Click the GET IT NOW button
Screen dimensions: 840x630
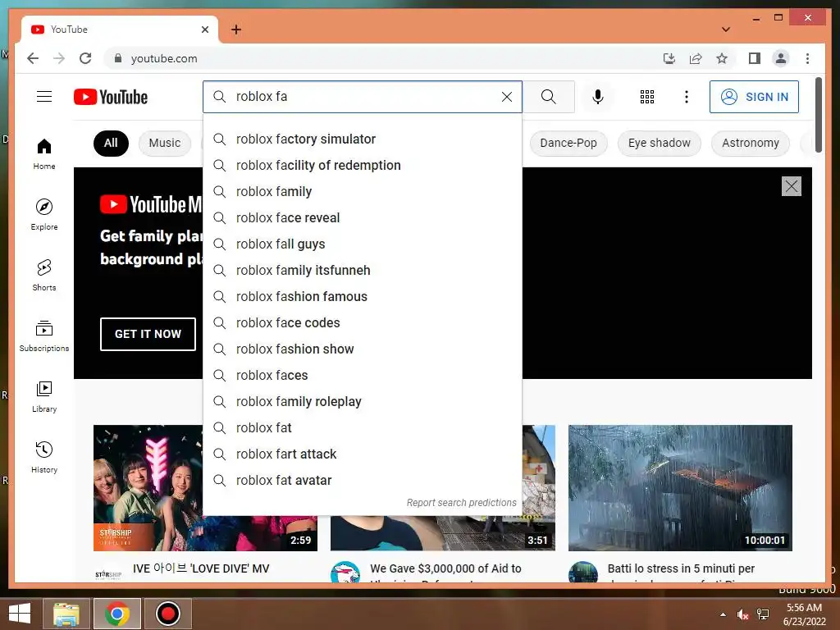[x=148, y=334]
